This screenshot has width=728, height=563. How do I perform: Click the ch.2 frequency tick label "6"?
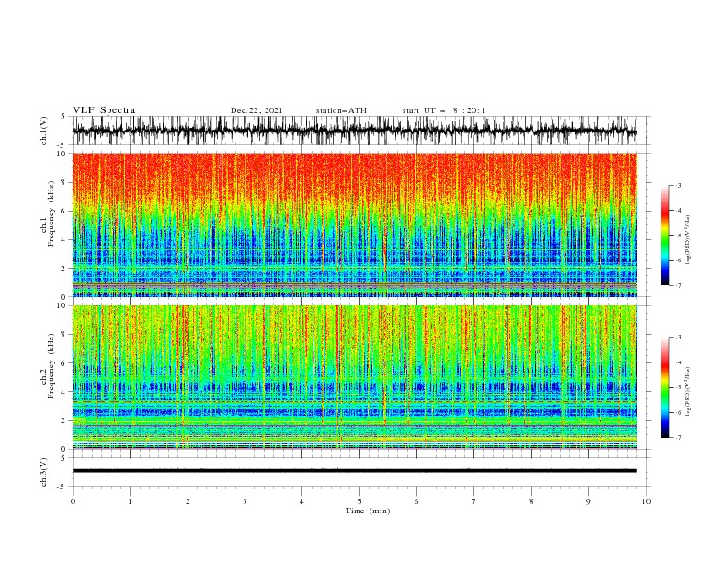tap(63, 363)
